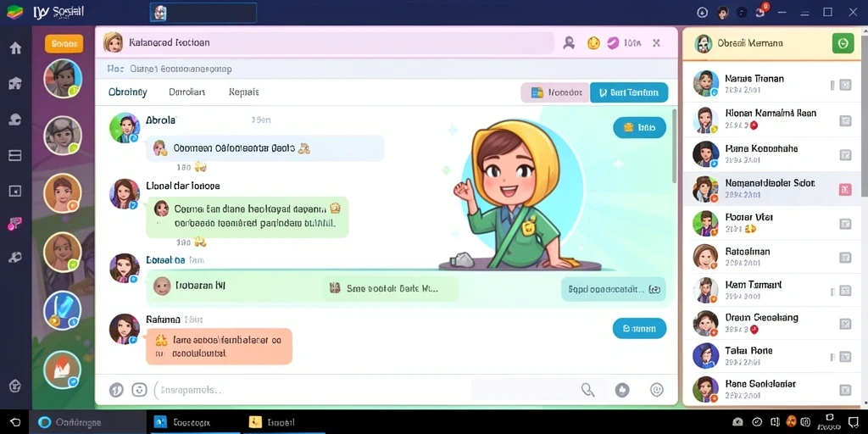
Task: Select the first avatar in the avatar column
Action: [x=63, y=78]
